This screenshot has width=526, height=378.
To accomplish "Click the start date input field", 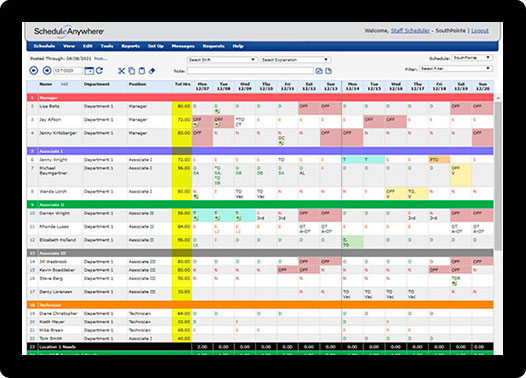I will coord(68,71).
